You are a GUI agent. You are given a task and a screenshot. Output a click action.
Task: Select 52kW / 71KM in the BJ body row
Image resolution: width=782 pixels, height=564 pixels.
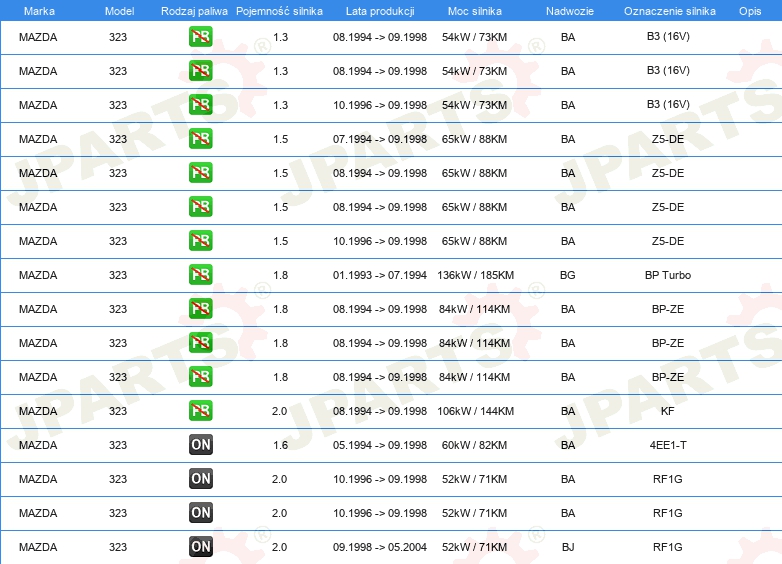tap(474, 547)
